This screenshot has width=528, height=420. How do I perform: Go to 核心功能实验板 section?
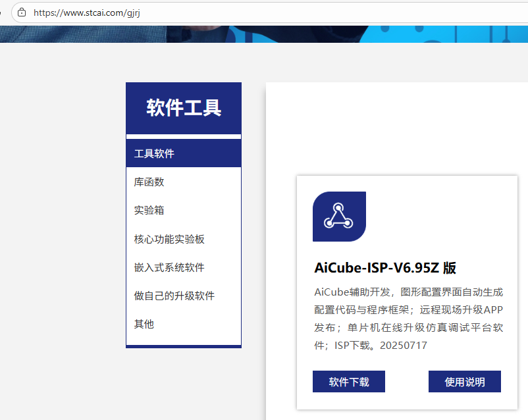click(184, 239)
